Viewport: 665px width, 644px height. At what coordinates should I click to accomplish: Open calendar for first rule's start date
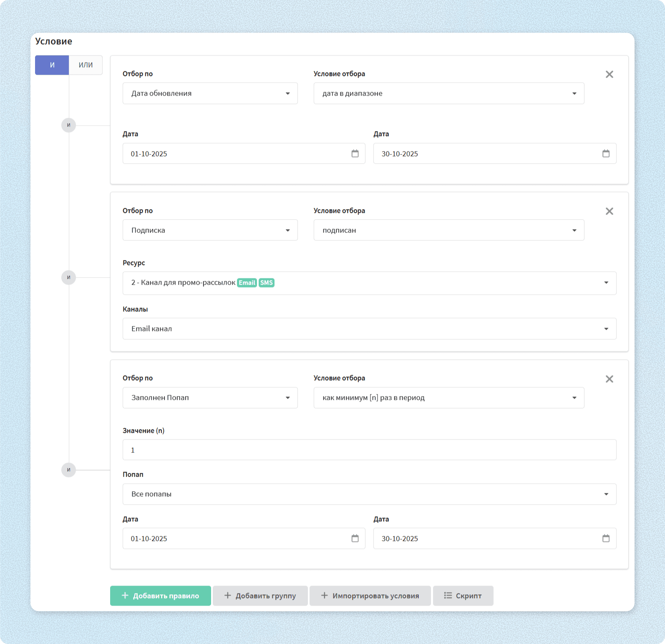click(355, 154)
